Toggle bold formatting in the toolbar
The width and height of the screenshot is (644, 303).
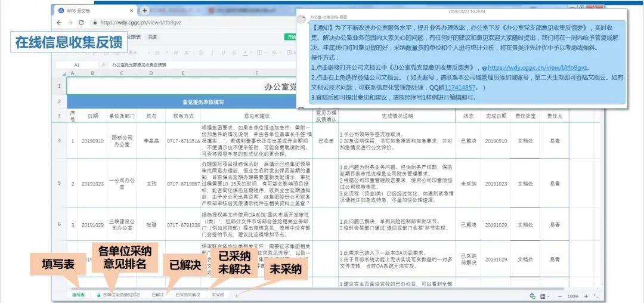(200, 53)
